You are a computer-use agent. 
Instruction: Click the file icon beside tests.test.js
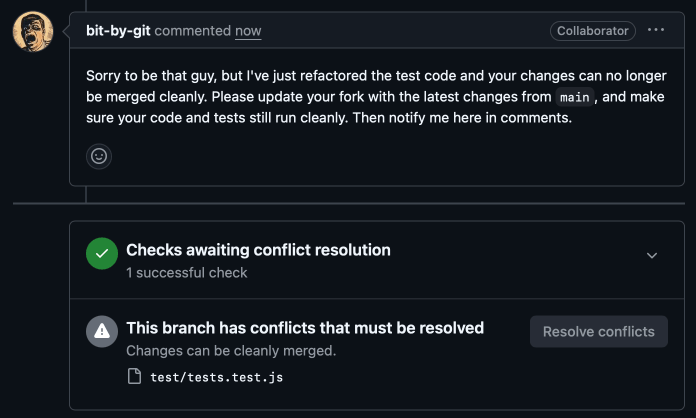point(134,376)
